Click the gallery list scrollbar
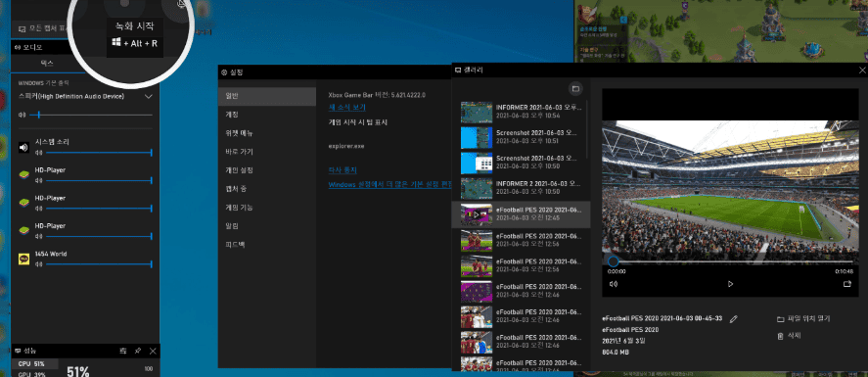The height and width of the screenshot is (377, 868). (587, 129)
